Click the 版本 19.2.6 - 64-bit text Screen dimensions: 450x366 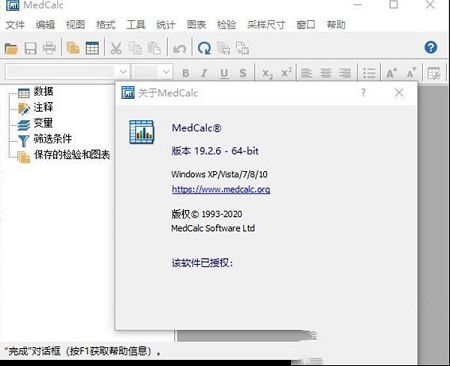click(215, 151)
